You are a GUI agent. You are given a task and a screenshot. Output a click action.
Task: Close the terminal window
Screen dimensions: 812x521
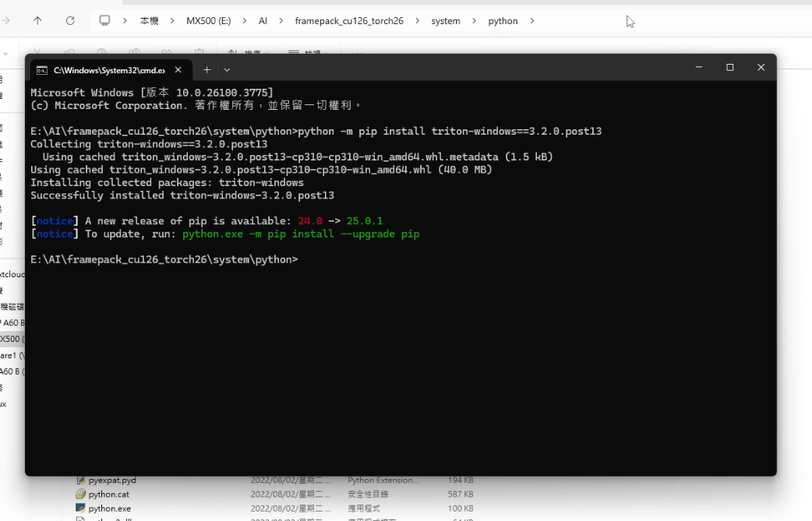pos(761,67)
